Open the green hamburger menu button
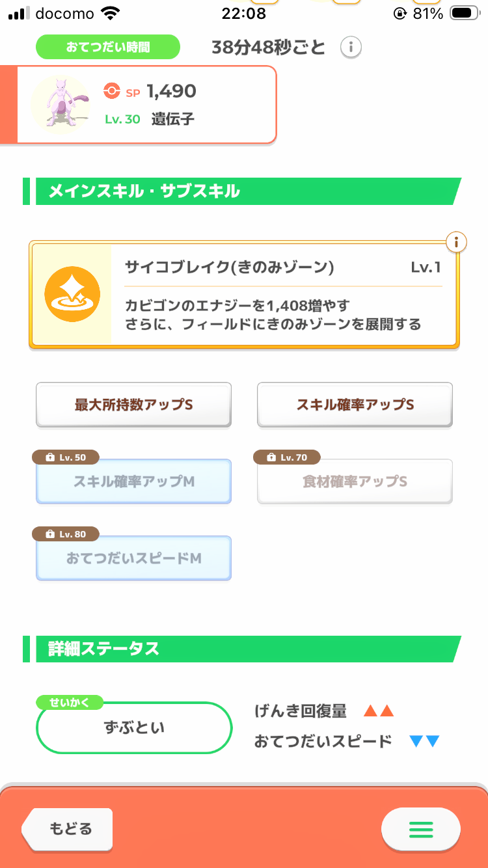This screenshot has width=488, height=868. click(x=421, y=830)
